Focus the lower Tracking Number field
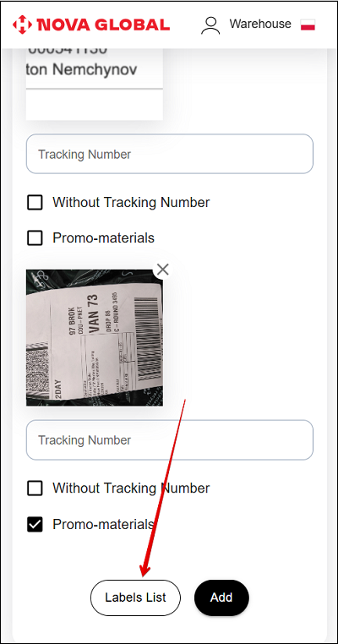The width and height of the screenshot is (338, 644). point(170,439)
